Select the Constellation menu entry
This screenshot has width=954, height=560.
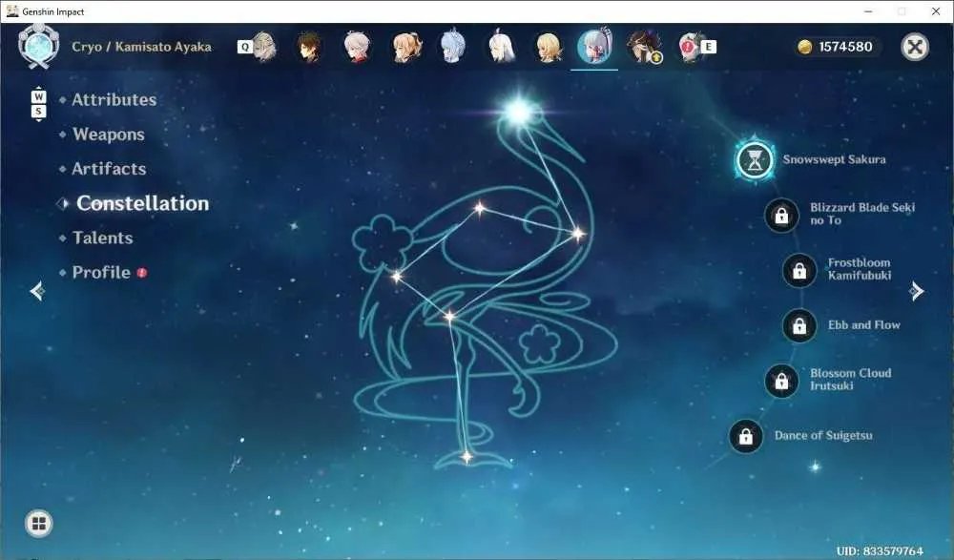pyautogui.click(x=142, y=203)
